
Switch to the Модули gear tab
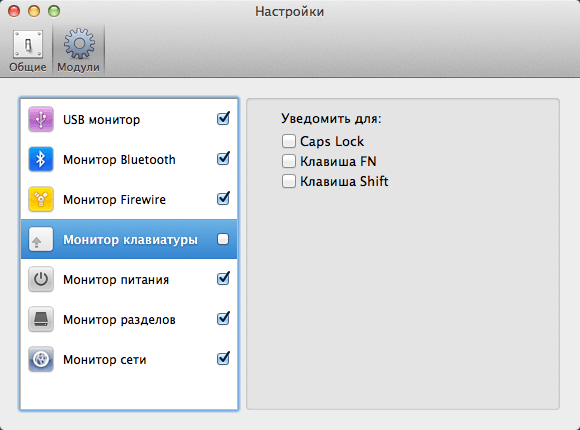tap(78, 50)
